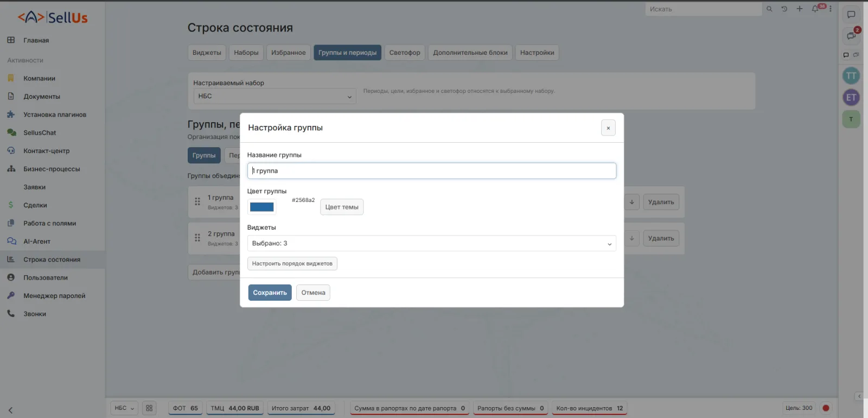Viewport: 868px width, 418px height.
Task: Expand the right panel with the chevron
Action: point(859,396)
